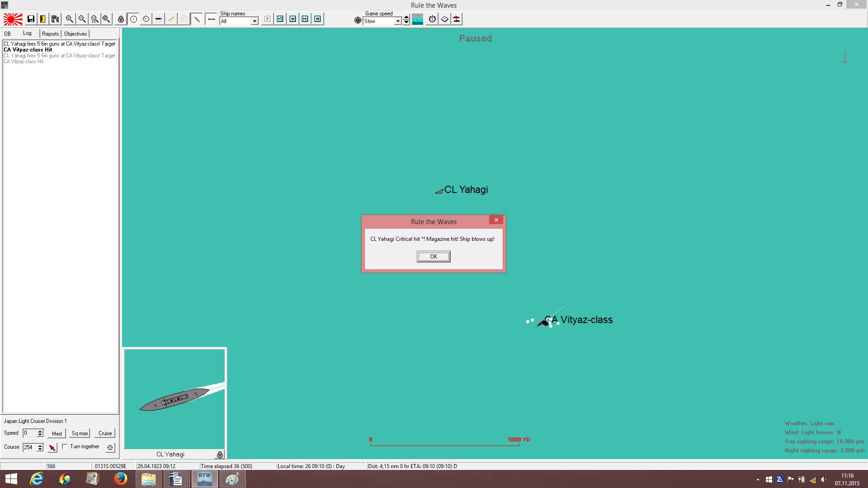Viewport: 868px width, 488px height.
Task: Click the Sq max speed button
Action: [x=80, y=433]
